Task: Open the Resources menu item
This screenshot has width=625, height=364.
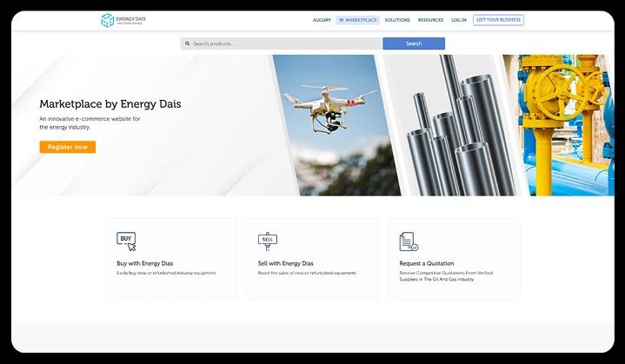Action: point(430,20)
